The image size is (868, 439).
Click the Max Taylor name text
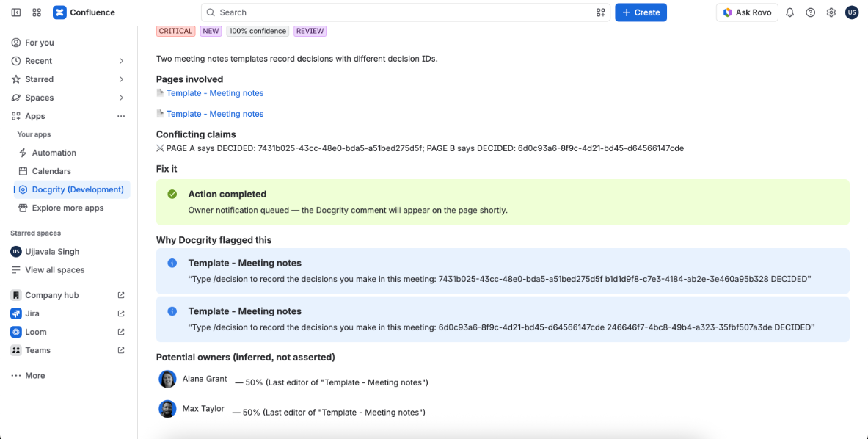point(204,409)
